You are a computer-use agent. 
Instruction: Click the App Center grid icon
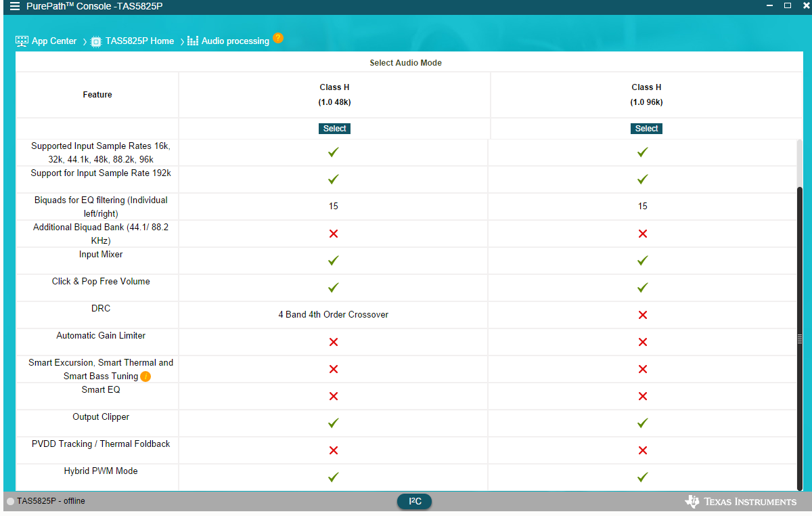pos(22,41)
